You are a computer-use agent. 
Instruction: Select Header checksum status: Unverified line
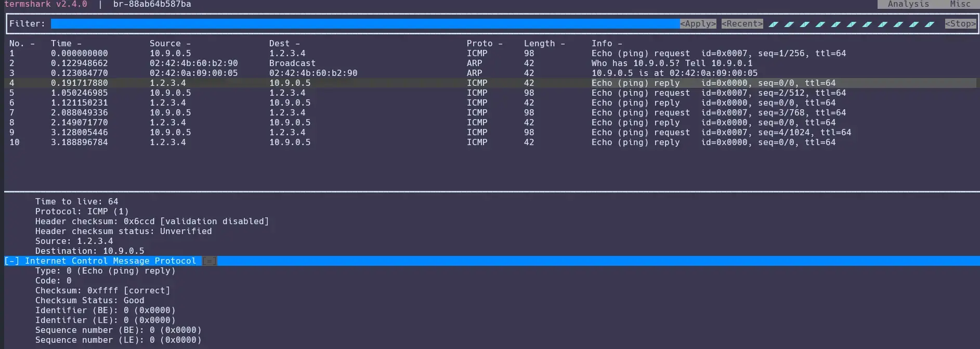pyautogui.click(x=123, y=231)
